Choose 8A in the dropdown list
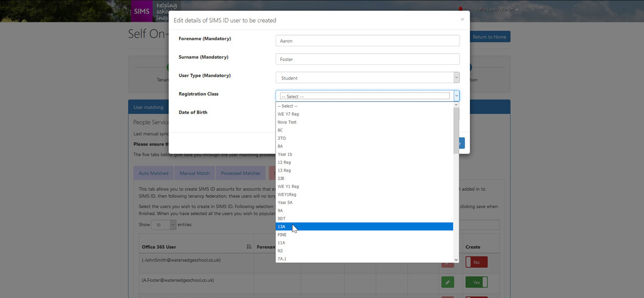 click(x=365, y=146)
